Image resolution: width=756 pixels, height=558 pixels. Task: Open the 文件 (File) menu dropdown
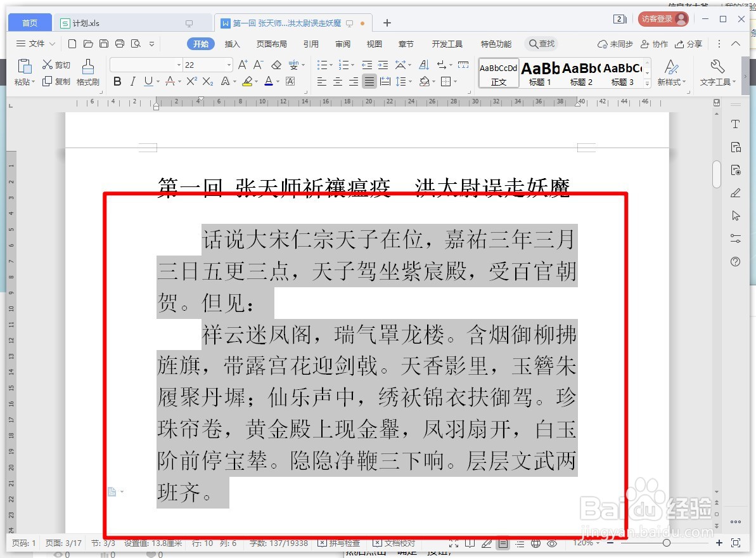[x=36, y=44]
